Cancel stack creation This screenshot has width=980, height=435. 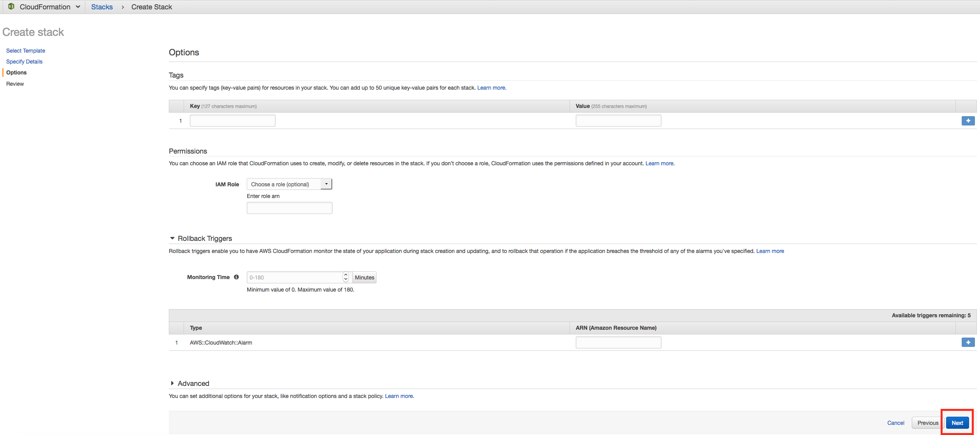click(895, 423)
